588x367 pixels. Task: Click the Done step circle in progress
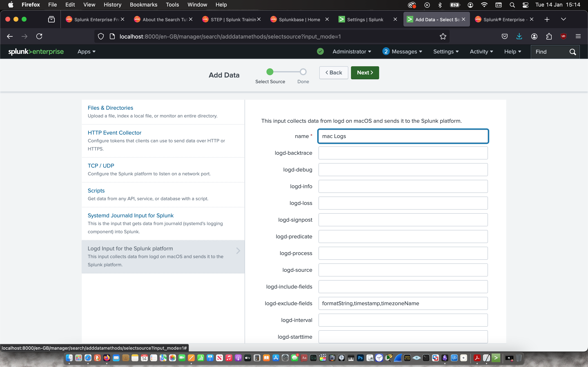[303, 72]
